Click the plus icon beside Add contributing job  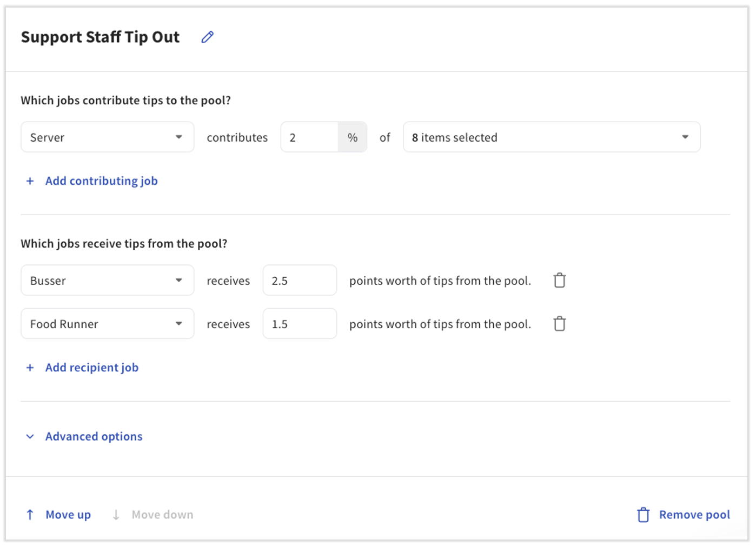coord(30,181)
